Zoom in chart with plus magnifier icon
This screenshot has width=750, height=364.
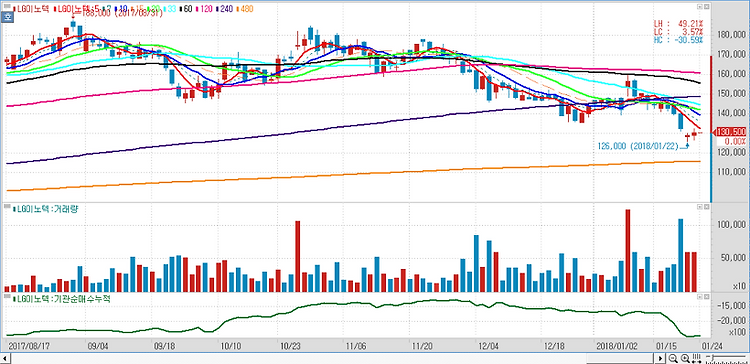684,358
